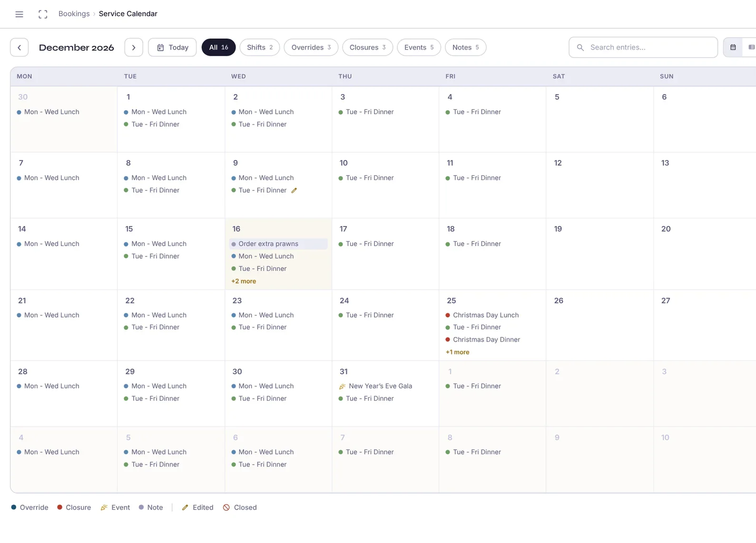This screenshot has height=543, width=756.
Task: Toggle fullscreen mode icon
Action: 43,14
